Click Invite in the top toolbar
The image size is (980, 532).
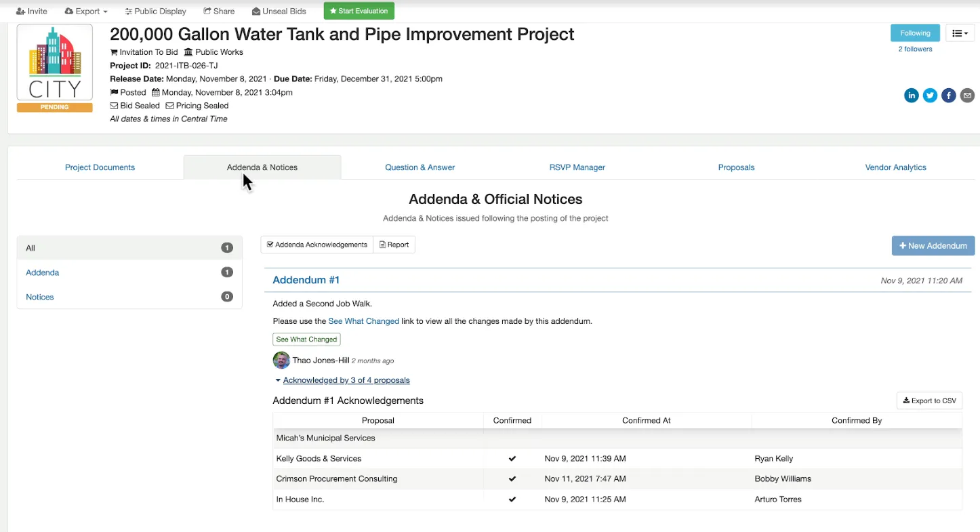tap(31, 12)
